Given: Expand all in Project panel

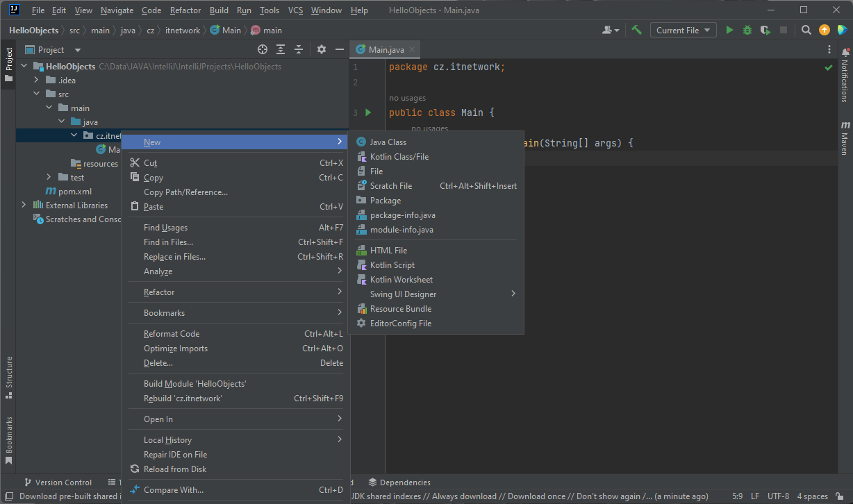Looking at the screenshot, I should coord(281,49).
